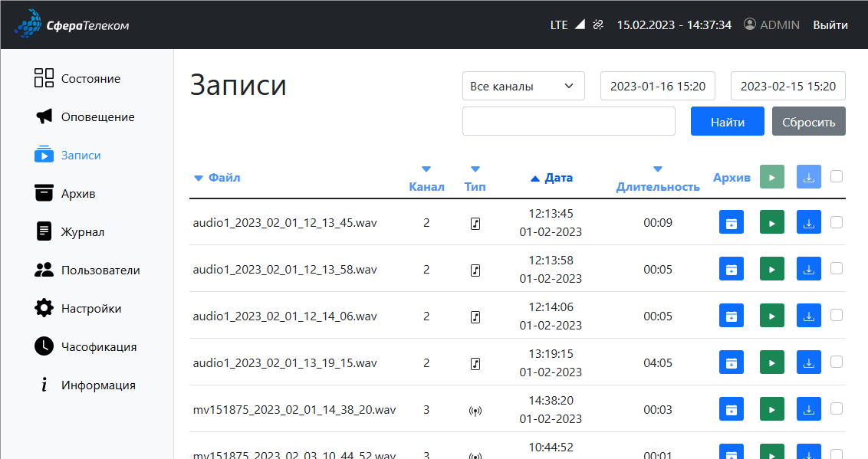The image size is (868, 459).
Task: Archive audio1_2023_02_01_13_19_15.wav record
Action: pyautogui.click(x=732, y=362)
